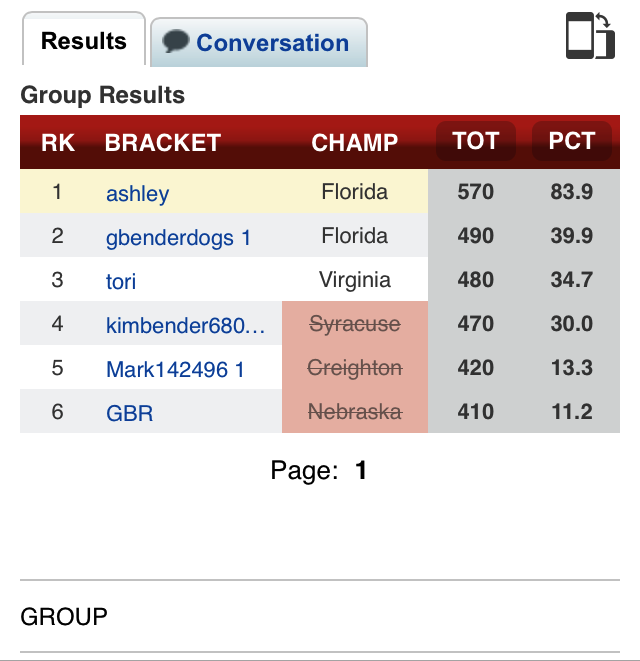Tap the device rotate icon
Screen dimensions: 640x661
(589, 36)
